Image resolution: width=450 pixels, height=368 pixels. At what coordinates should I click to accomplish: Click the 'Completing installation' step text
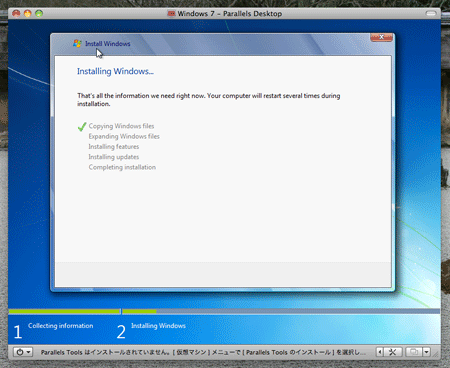tap(122, 167)
